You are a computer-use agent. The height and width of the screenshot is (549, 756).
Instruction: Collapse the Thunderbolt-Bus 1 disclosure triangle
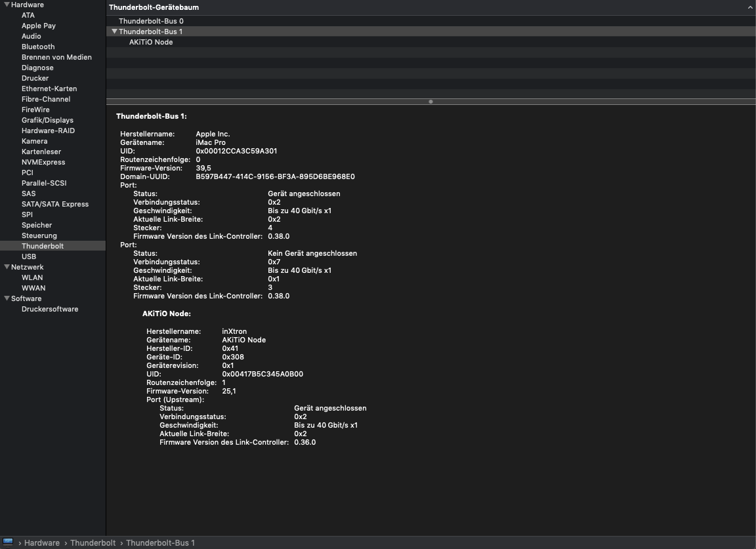click(115, 31)
